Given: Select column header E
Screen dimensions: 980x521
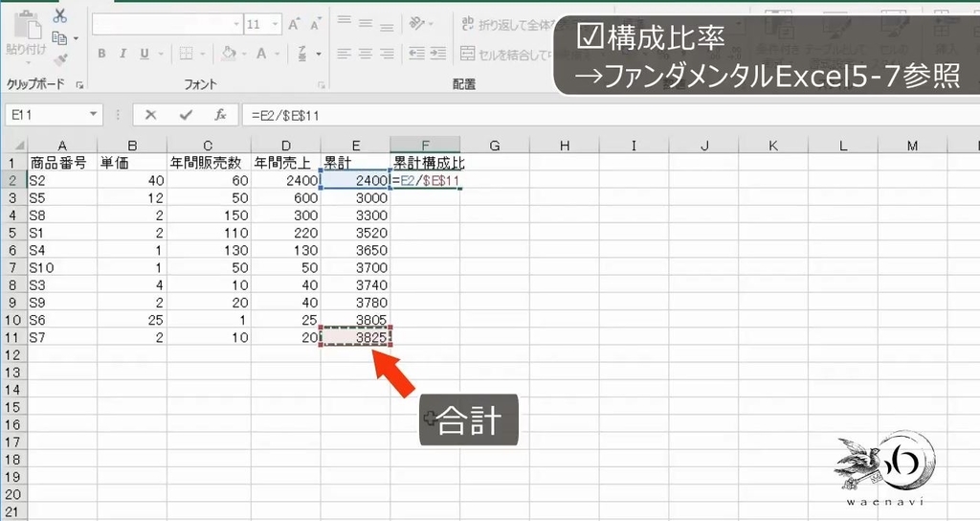Looking at the screenshot, I should click(x=356, y=146).
